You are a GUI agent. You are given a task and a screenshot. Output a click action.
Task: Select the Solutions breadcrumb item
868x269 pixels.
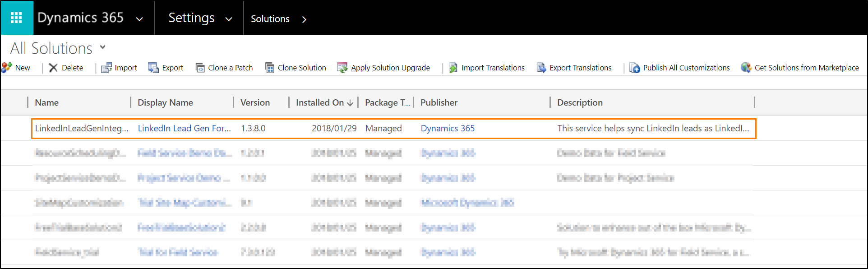pyautogui.click(x=270, y=19)
